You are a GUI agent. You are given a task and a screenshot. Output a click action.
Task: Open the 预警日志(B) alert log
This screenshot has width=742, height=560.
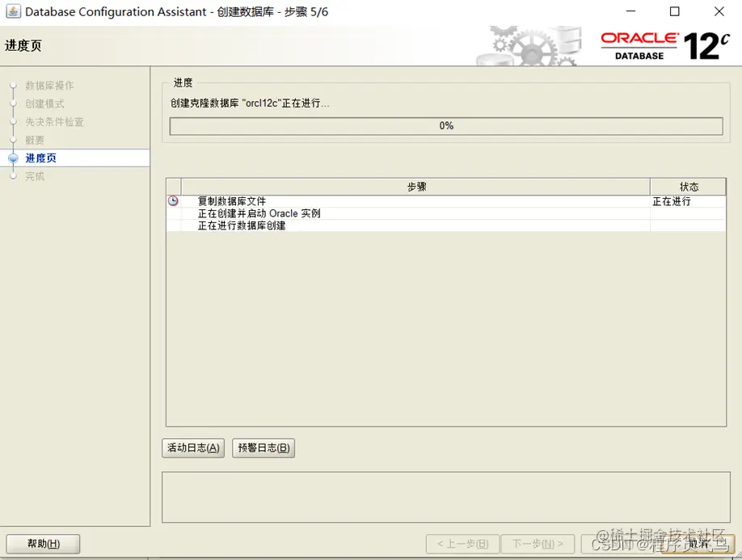pyautogui.click(x=263, y=448)
